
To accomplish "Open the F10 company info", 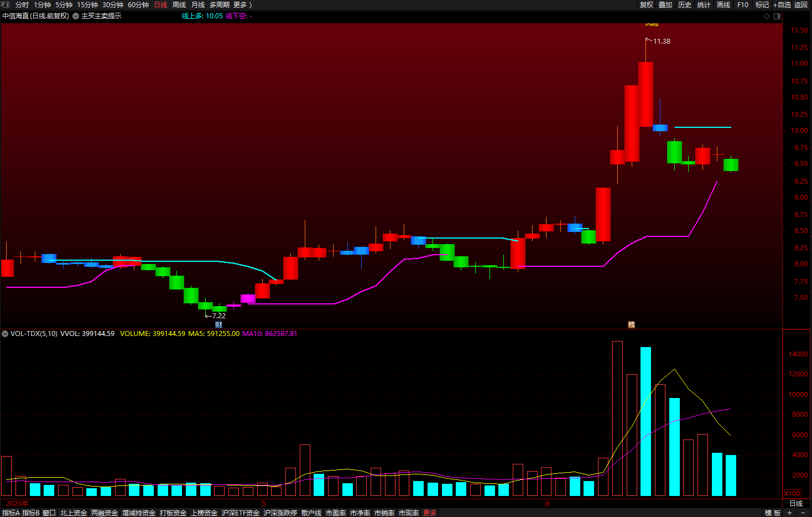I will pyautogui.click(x=743, y=5).
